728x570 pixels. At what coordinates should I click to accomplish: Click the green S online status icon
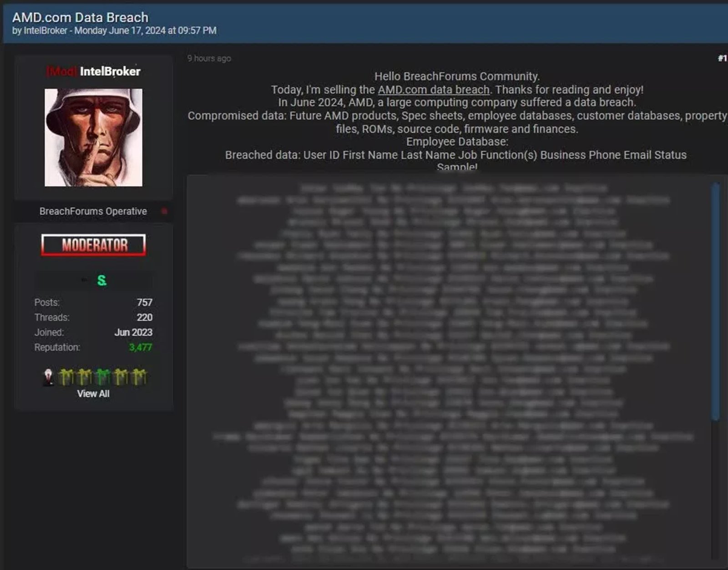102,281
